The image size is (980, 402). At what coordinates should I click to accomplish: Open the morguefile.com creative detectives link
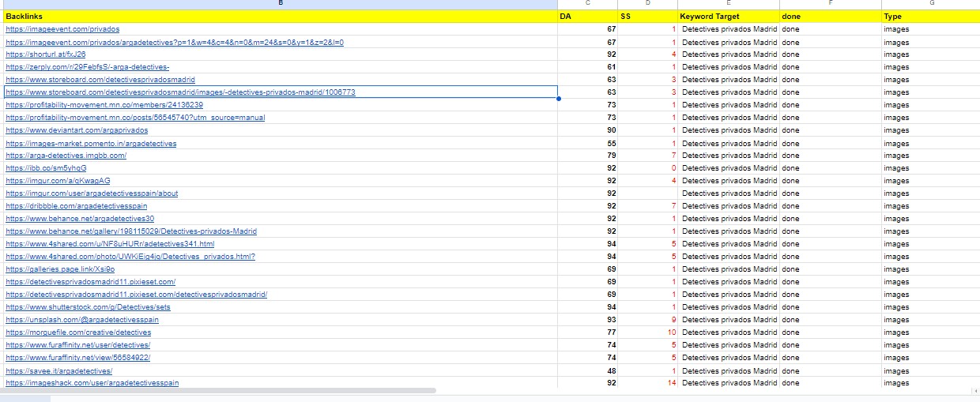(78, 332)
